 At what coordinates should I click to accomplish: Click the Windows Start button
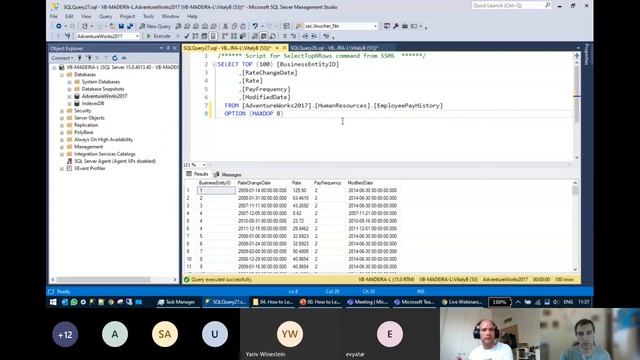tap(53, 302)
